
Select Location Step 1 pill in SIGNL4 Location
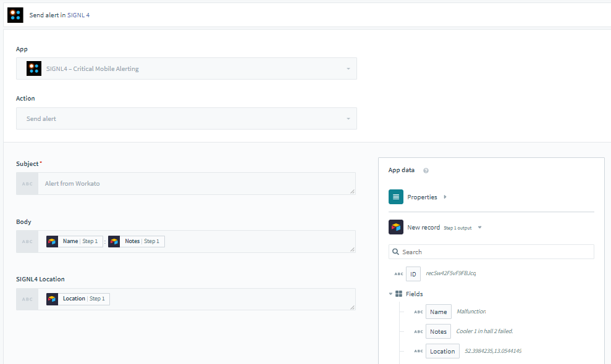78,299
